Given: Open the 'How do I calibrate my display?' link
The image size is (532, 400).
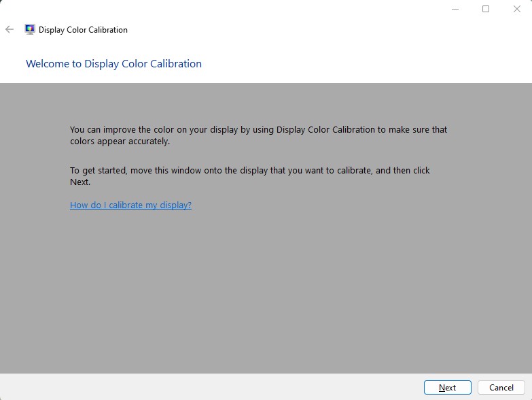Looking at the screenshot, I should (x=130, y=205).
